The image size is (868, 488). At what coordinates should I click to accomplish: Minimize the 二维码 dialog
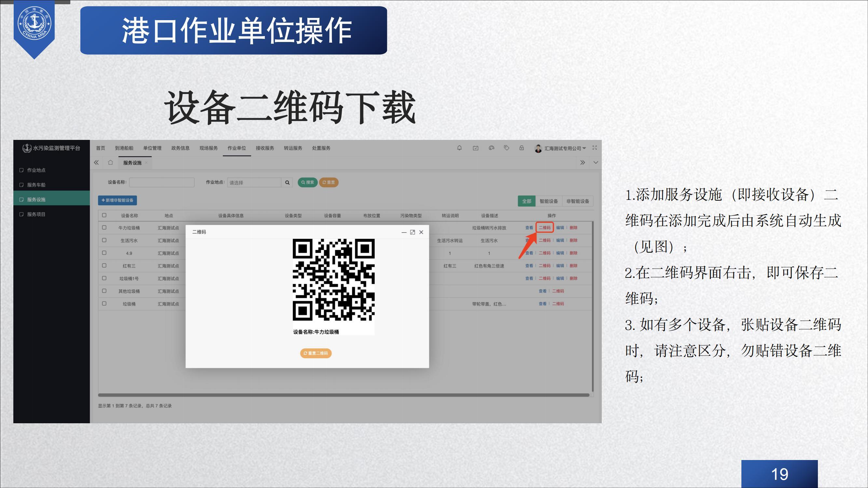coord(404,232)
